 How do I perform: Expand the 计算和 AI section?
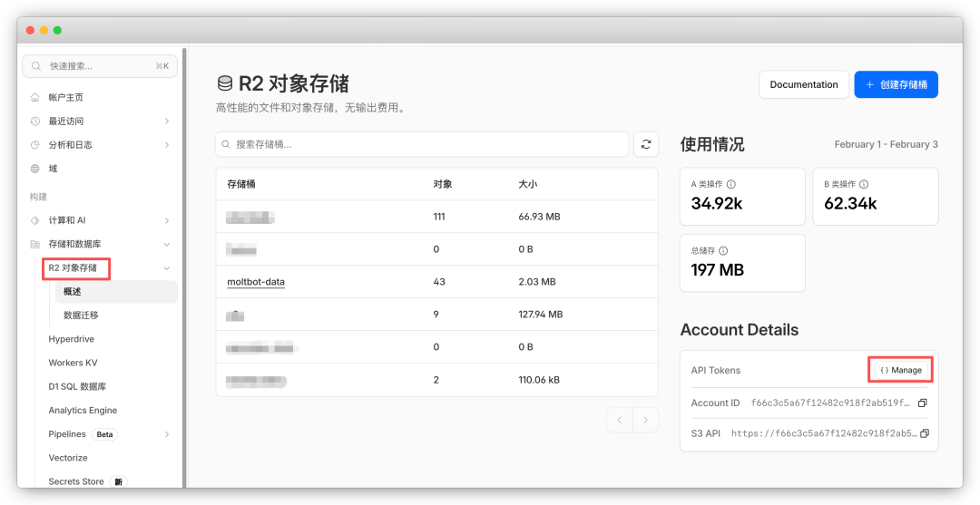pyautogui.click(x=167, y=220)
